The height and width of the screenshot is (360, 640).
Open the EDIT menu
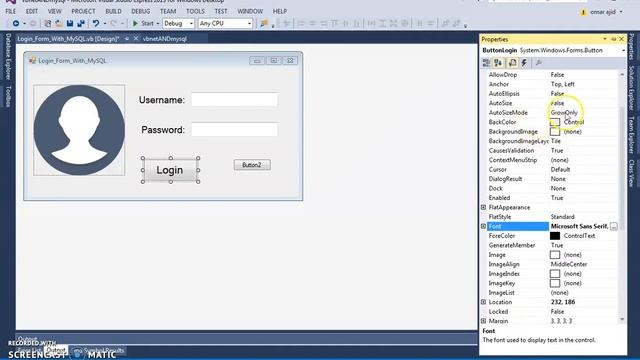pos(31,11)
